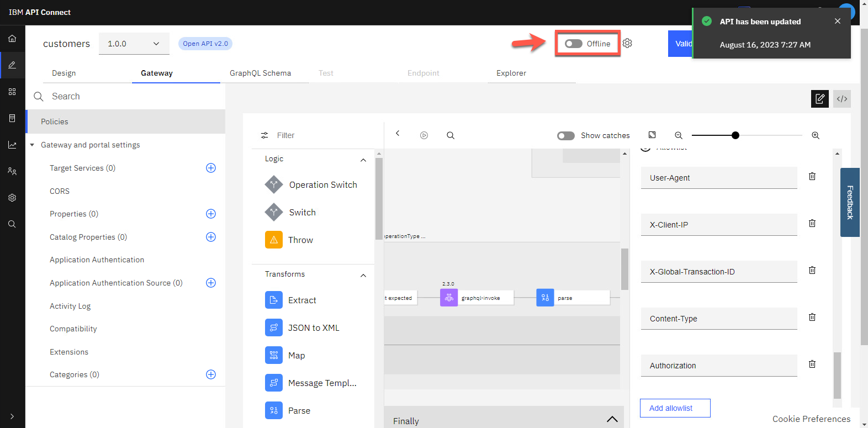Select the Throw policy icon
Viewport: 868px width, 428px height.
point(273,240)
